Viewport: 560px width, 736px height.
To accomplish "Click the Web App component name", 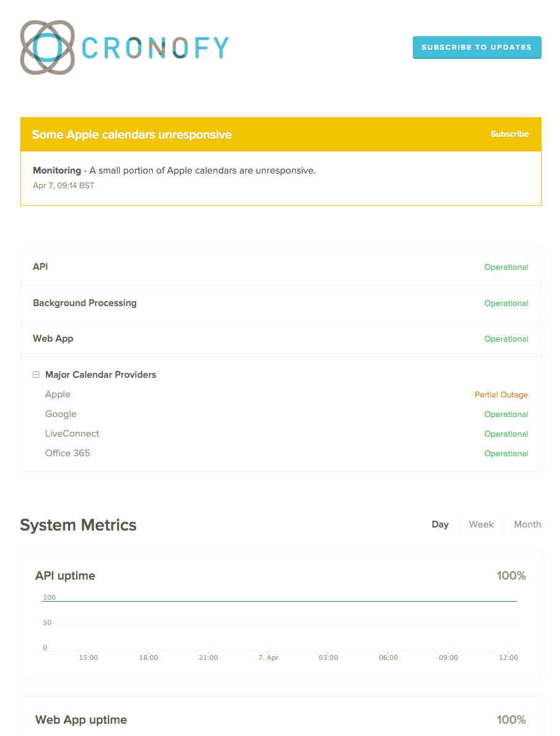I will pos(53,339).
